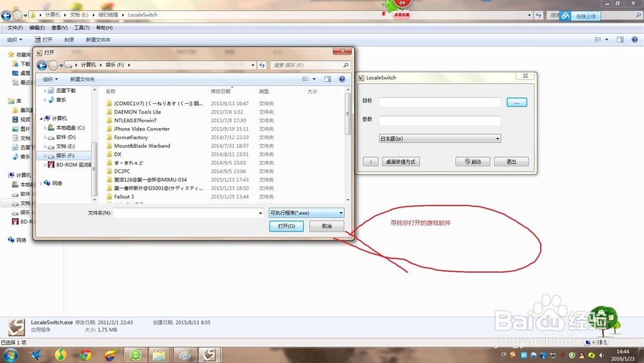Select the FormatFactory folder
Image resolution: width=644 pixels, height=363 pixels.
tap(131, 137)
